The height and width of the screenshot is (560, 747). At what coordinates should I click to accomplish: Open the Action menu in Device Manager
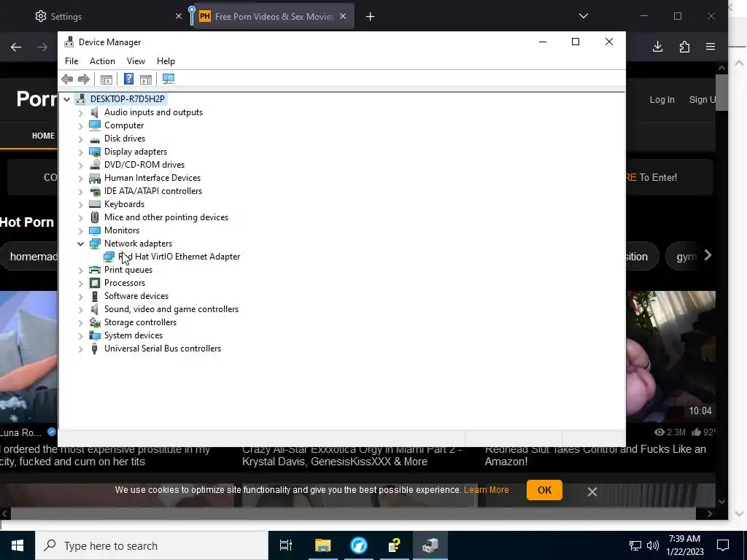[102, 61]
